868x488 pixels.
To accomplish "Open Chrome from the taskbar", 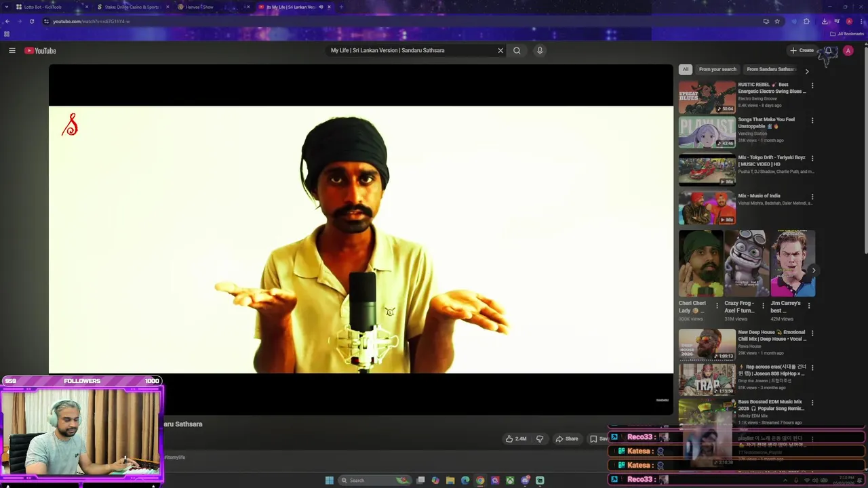I will (x=480, y=481).
